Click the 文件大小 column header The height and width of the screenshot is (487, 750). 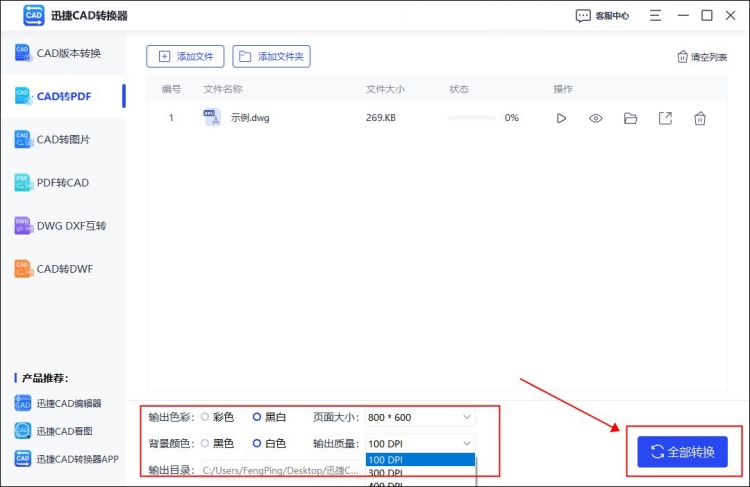click(385, 89)
